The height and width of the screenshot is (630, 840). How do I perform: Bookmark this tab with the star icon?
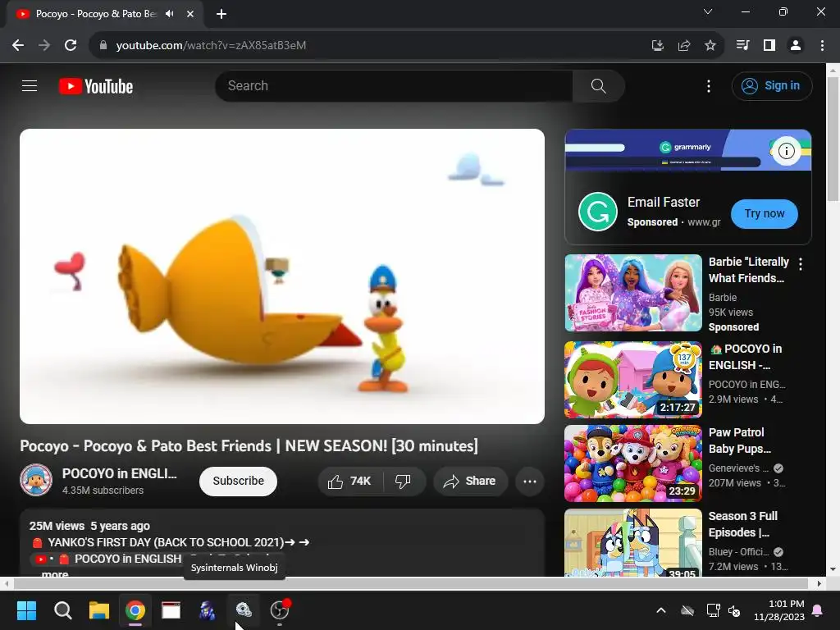pyautogui.click(x=710, y=46)
